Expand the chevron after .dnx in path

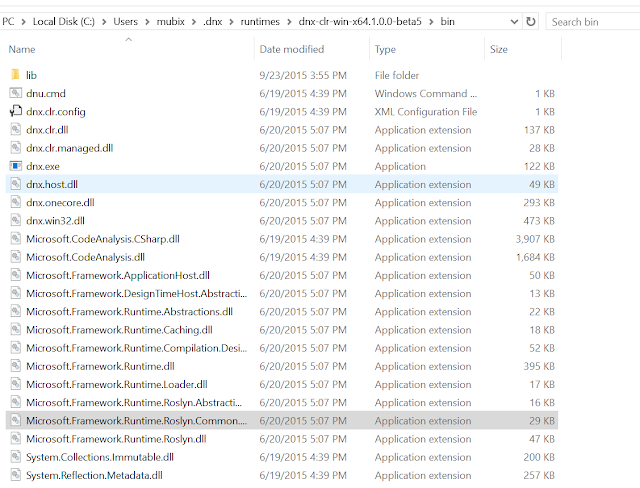(231, 22)
